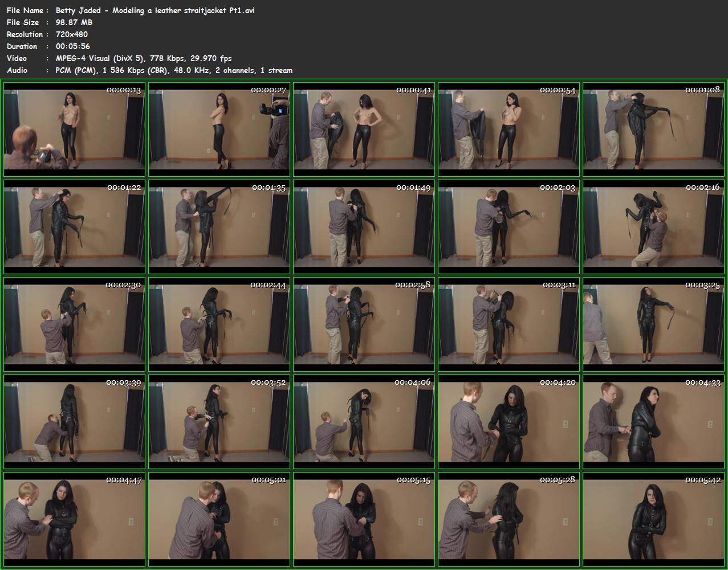Open the frame at 00:05:15

[364, 519]
